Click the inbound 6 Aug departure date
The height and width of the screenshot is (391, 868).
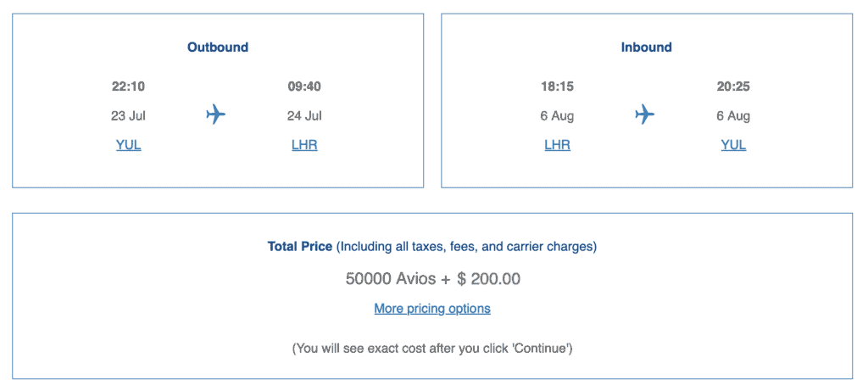pos(557,116)
